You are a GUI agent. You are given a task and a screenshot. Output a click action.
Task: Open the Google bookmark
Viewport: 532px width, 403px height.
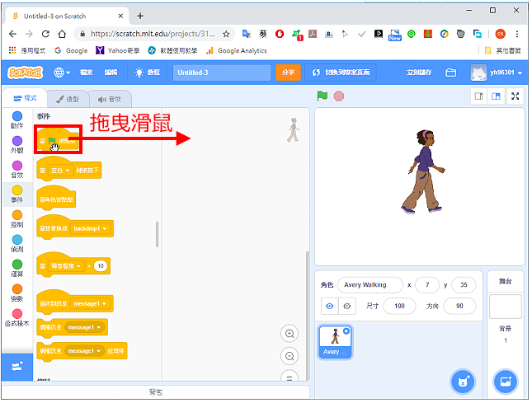tap(71, 51)
